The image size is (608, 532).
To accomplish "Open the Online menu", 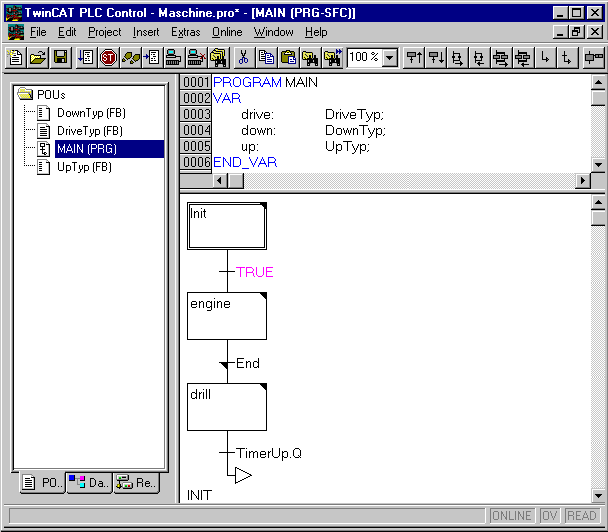I will pyautogui.click(x=227, y=32).
